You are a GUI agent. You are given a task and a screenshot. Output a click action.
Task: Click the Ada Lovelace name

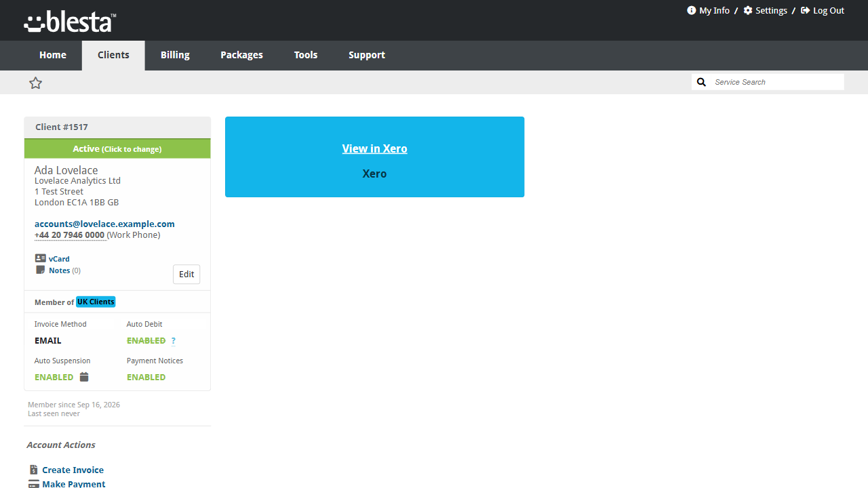[66, 170]
